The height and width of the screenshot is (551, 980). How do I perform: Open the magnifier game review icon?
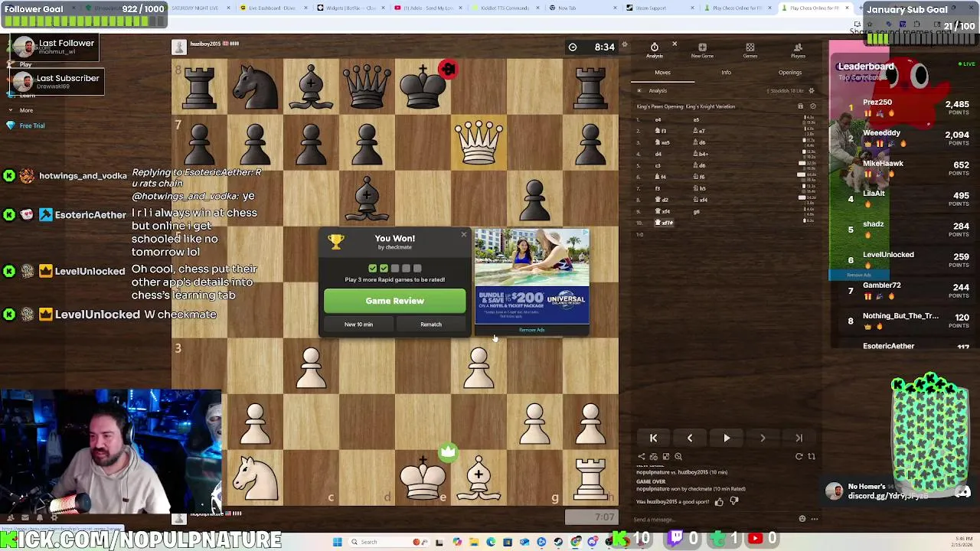tap(678, 457)
